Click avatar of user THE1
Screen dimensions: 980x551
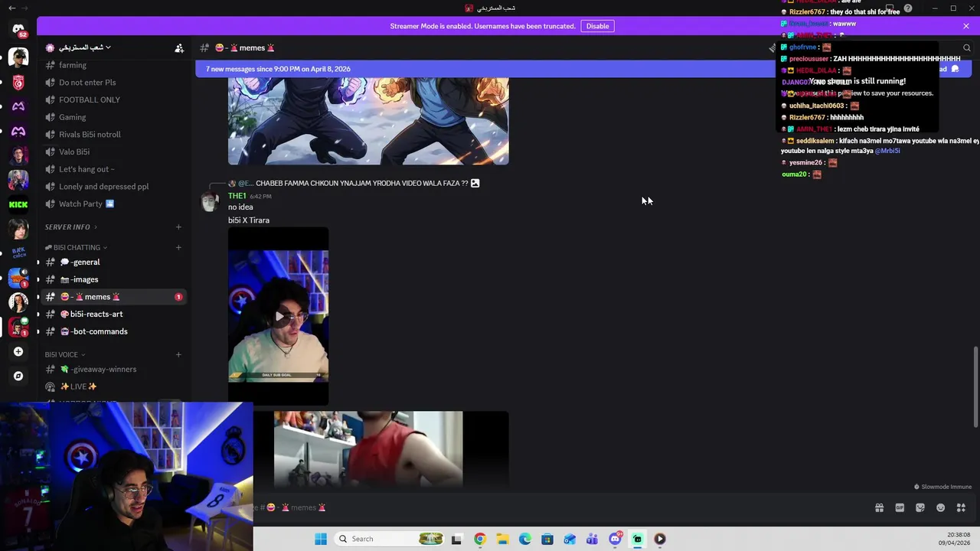(210, 201)
